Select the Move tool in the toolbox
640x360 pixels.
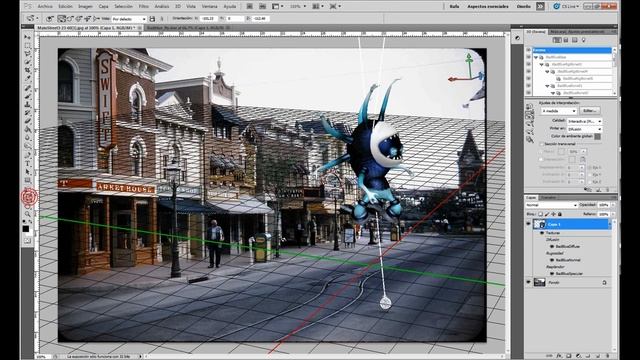coord(28,37)
